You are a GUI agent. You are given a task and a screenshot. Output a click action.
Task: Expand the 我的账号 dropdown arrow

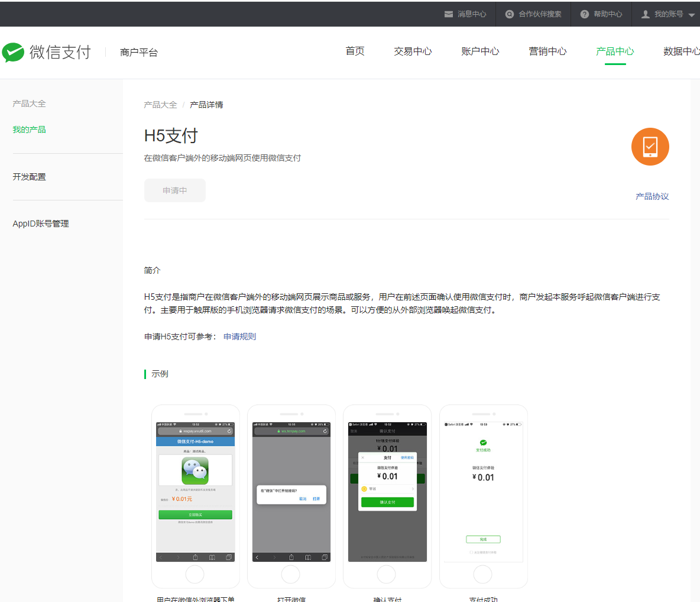692,15
